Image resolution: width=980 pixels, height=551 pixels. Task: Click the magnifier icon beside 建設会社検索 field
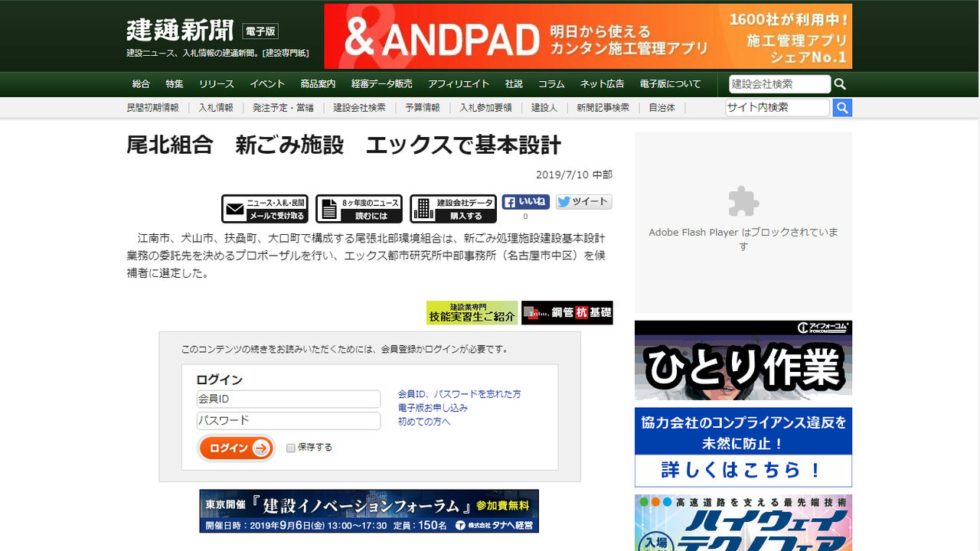coord(841,84)
